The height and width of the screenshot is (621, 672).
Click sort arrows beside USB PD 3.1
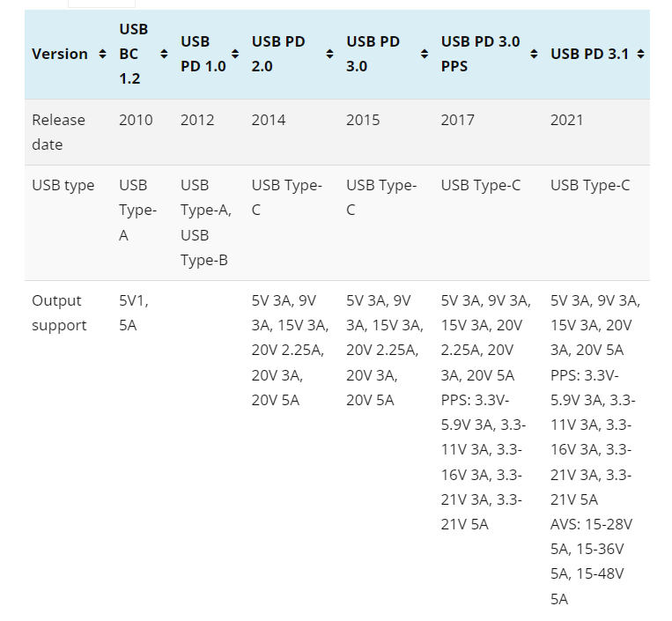tap(640, 55)
